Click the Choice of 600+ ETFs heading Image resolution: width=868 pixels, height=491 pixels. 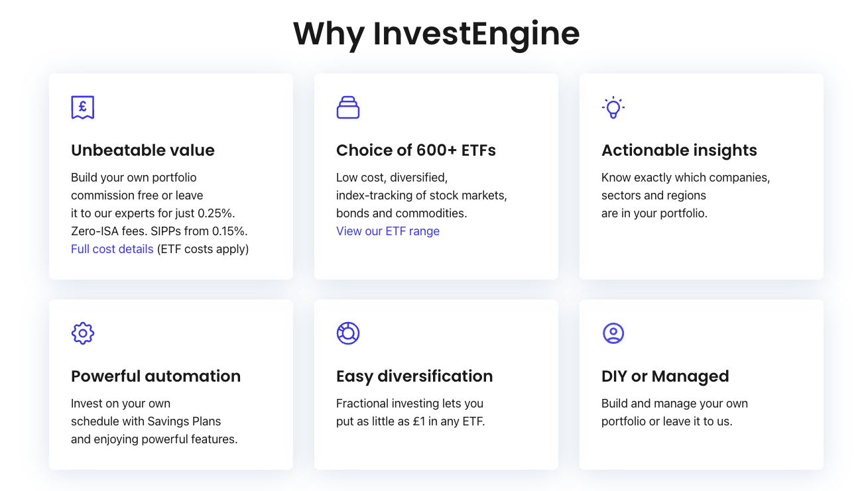click(416, 150)
